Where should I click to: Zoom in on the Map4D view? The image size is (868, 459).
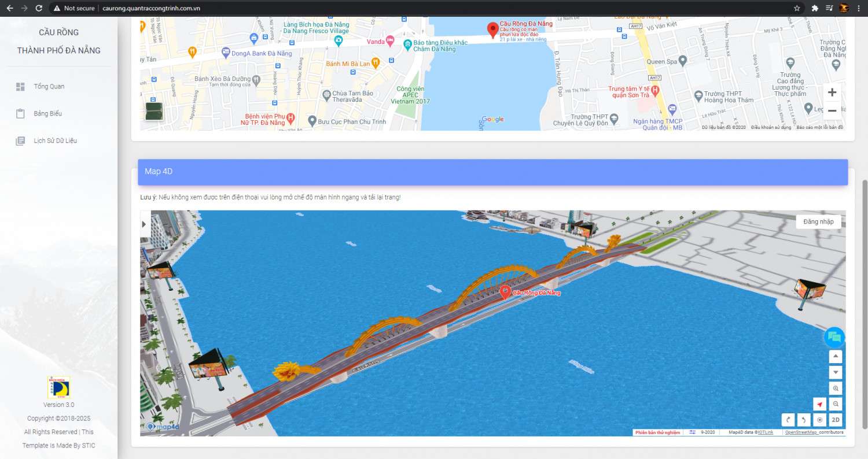tap(835, 388)
